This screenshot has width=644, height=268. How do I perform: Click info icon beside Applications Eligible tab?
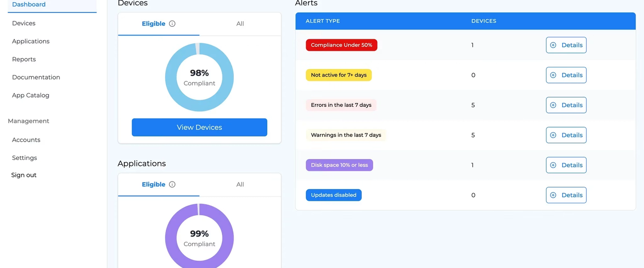(172, 184)
